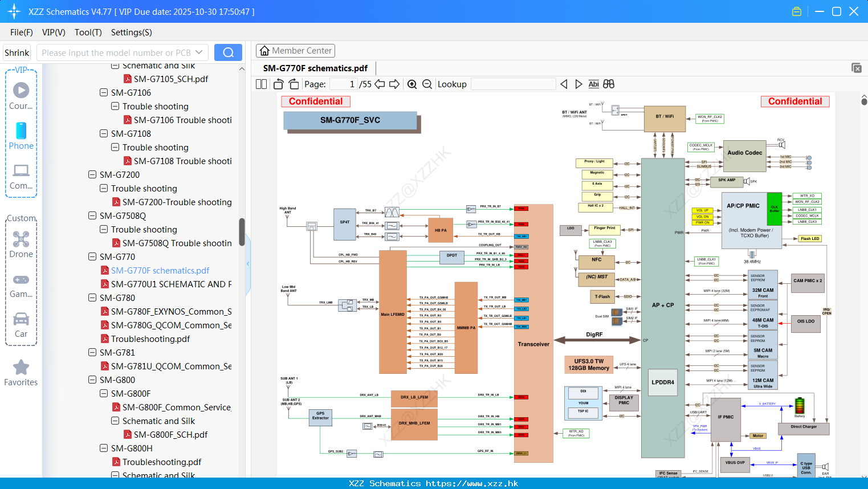Open SM-G800F_Common_Service PDF
The width and height of the screenshot is (868, 489).
[172, 407]
